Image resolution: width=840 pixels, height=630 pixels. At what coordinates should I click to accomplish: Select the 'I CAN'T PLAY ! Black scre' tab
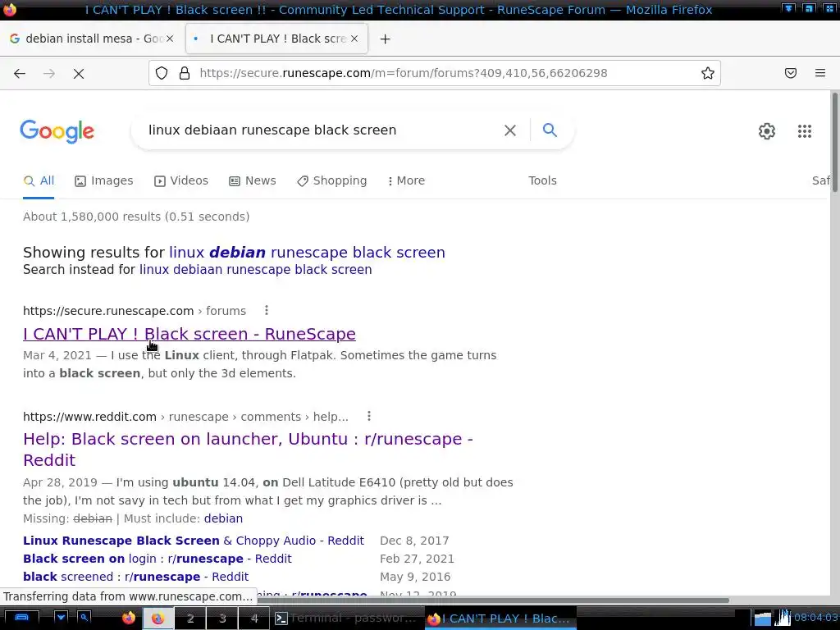pyautogui.click(x=277, y=39)
